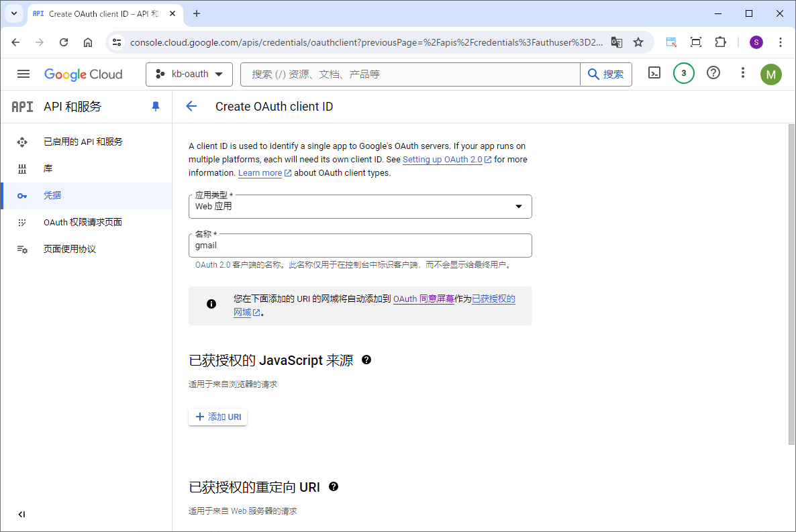Open the kb-oauth project selector
Viewport: 796px width, 532px height.
[189, 74]
